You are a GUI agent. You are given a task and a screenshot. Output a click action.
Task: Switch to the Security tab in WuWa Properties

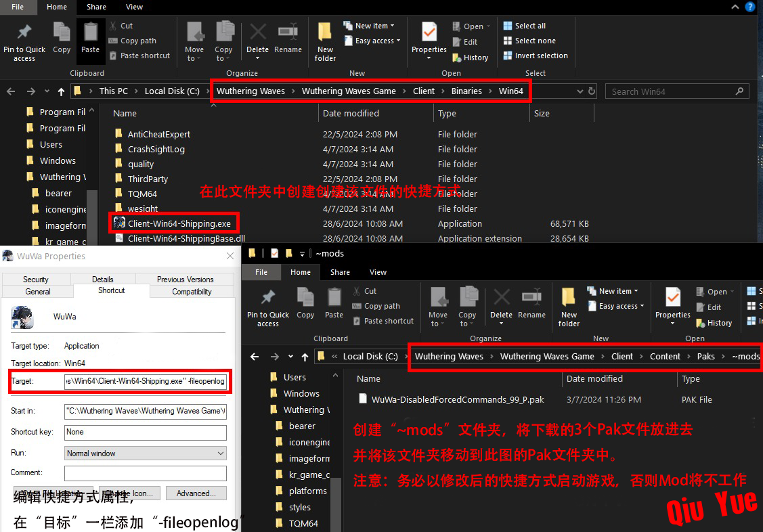pyautogui.click(x=36, y=280)
